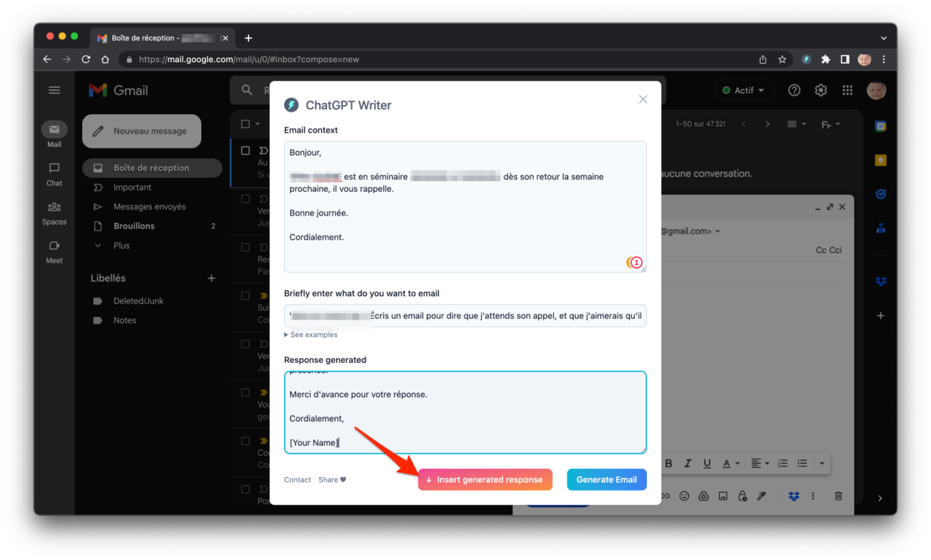Image resolution: width=931 pixels, height=560 pixels.
Task: Open the Actif status dropdown
Action: coord(744,90)
